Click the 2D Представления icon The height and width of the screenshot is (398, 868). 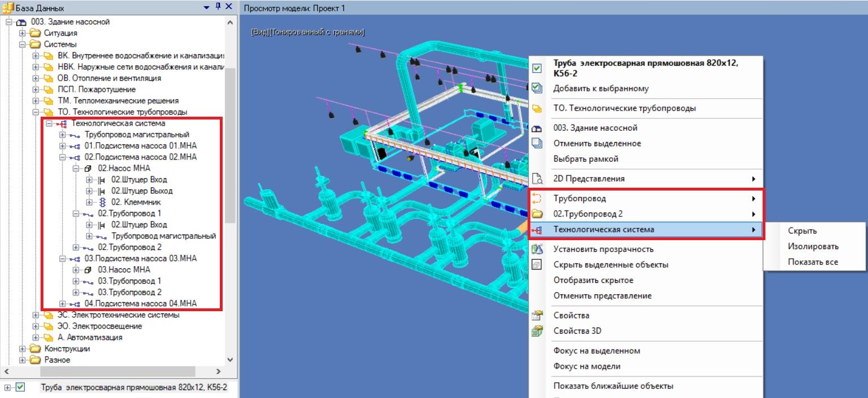[x=537, y=179]
